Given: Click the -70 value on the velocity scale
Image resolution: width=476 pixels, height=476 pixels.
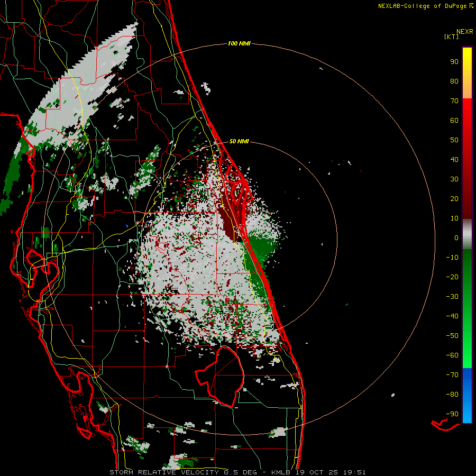Looking at the screenshot, I should pyautogui.click(x=452, y=375).
